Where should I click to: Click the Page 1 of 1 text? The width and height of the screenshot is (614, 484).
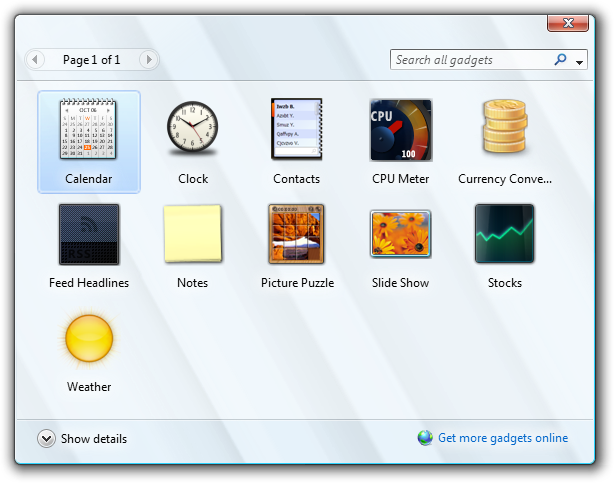coord(92,60)
